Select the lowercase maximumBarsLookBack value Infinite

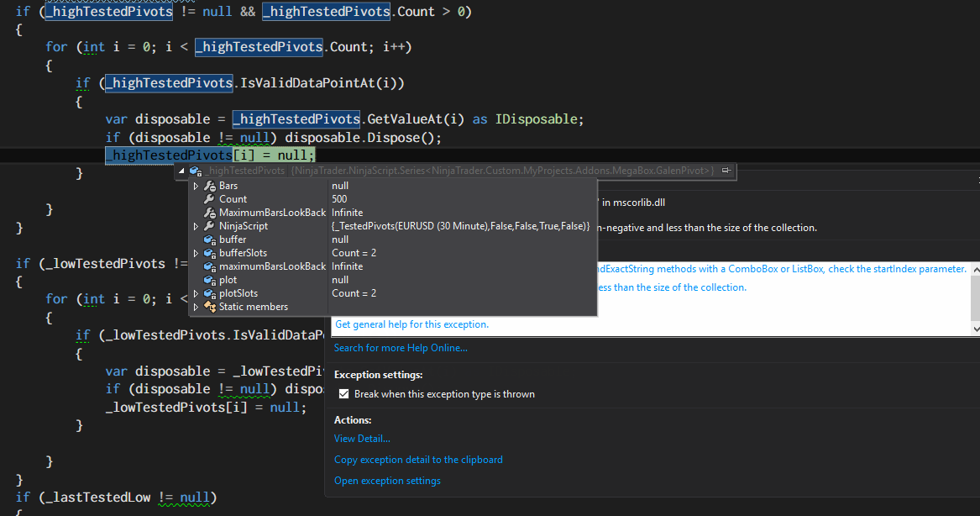pos(347,266)
